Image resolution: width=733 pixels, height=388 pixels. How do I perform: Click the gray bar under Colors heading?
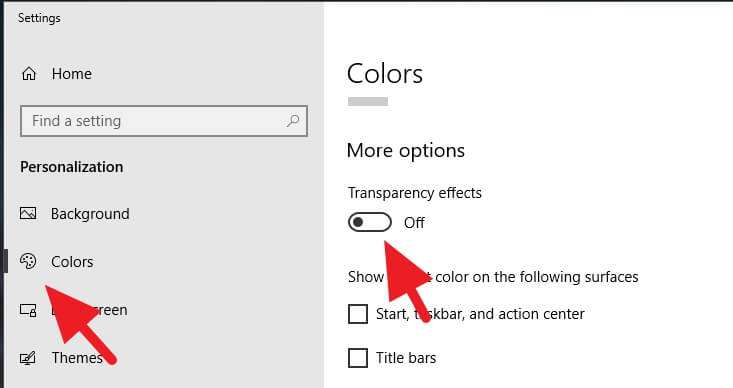368,101
